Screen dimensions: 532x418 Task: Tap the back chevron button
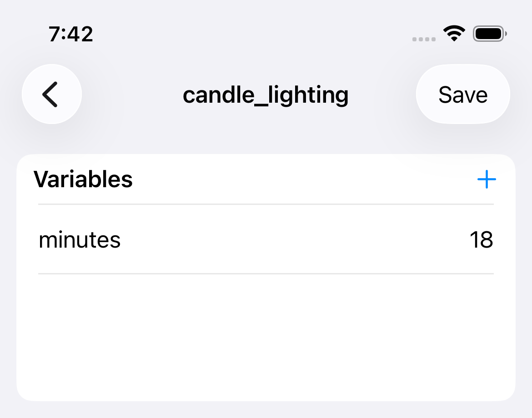click(51, 94)
